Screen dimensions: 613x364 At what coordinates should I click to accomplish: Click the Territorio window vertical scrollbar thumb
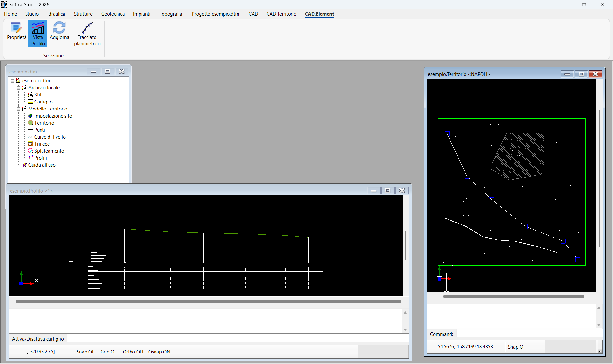click(x=600, y=178)
